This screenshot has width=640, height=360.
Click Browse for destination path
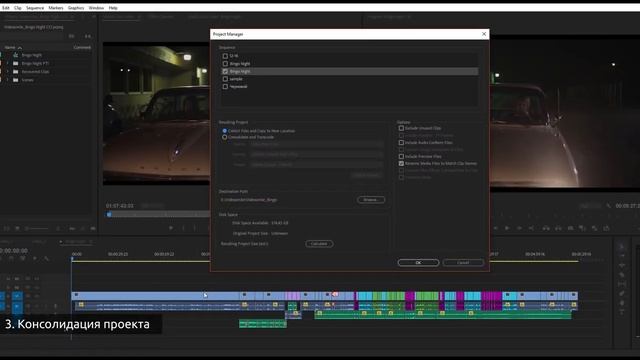click(371, 200)
